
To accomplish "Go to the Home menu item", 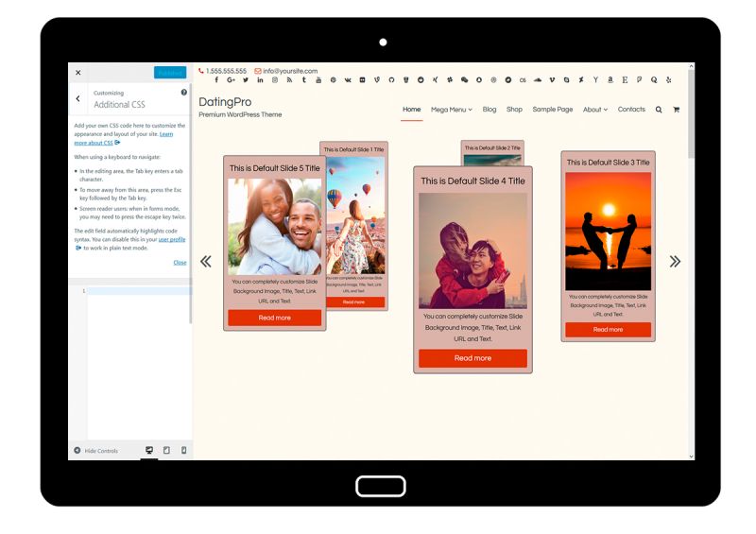I will tap(412, 110).
